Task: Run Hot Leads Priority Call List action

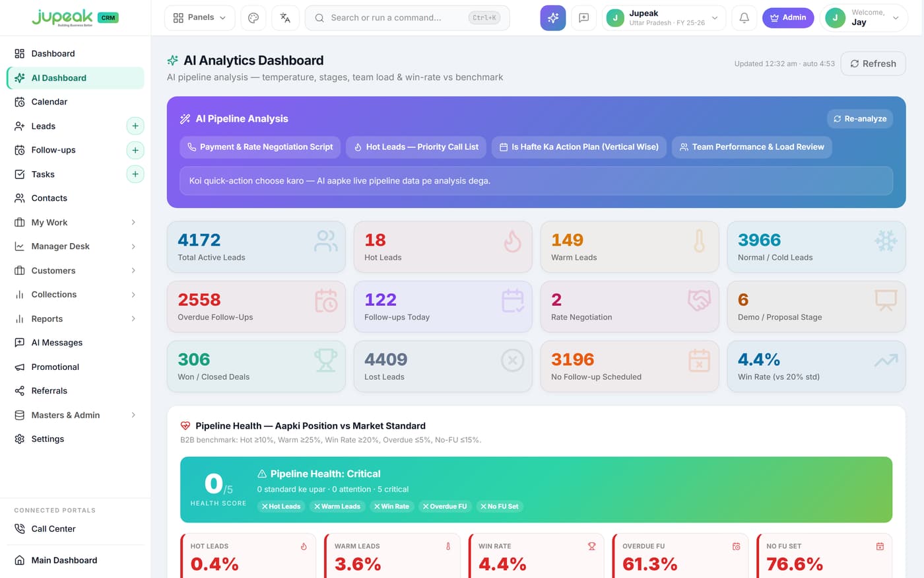Action: click(416, 147)
